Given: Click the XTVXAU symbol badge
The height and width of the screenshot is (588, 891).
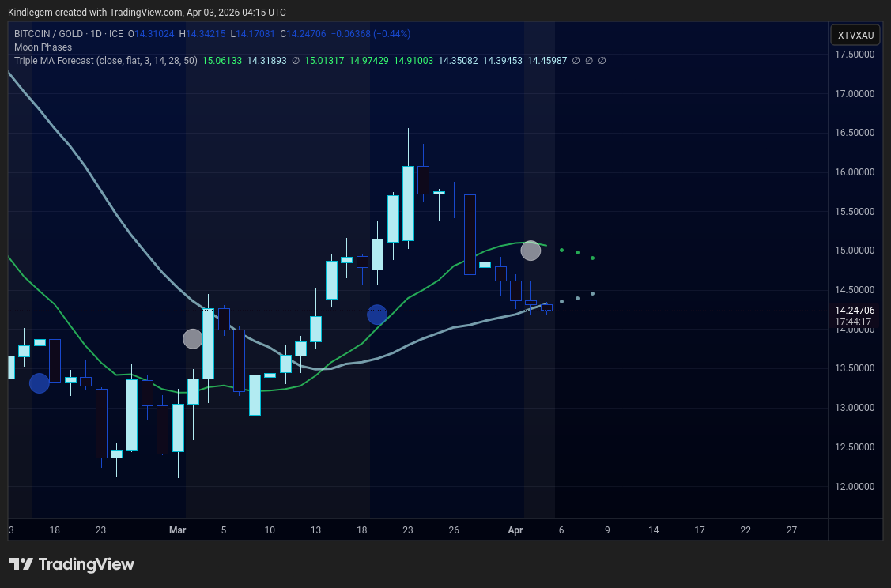Looking at the screenshot, I should click(855, 36).
